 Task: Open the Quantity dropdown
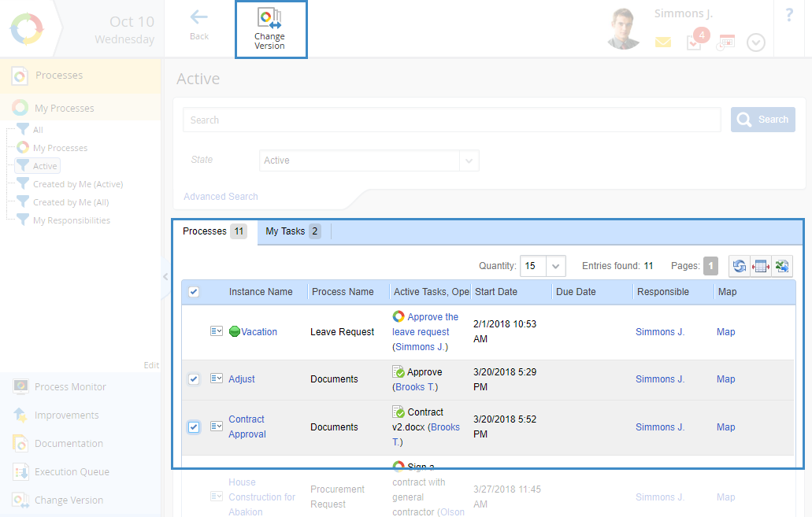tap(555, 266)
